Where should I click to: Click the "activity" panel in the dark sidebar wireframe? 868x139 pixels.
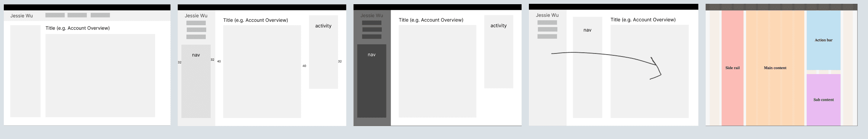pyautogui.click(x=499, y=52)
